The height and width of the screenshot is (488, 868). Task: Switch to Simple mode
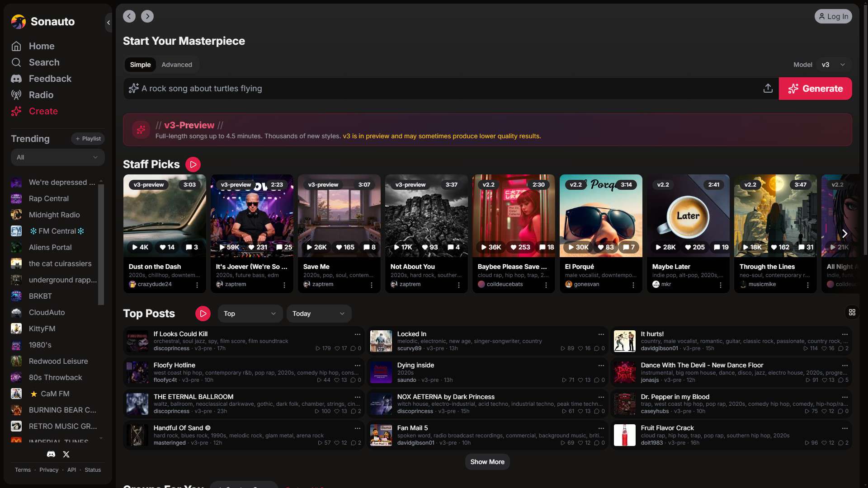point(140,65)
